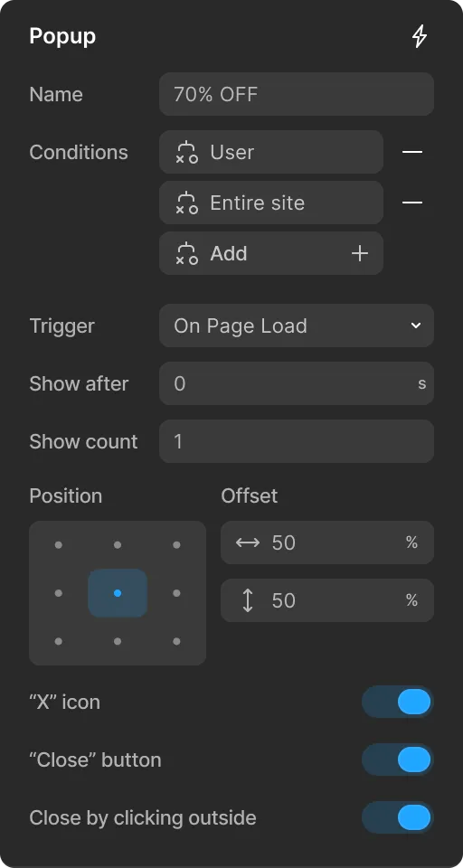Screen dimensions: 463x868
Task: Select the bottom-right position dot
Action: [x=176, y=642]
